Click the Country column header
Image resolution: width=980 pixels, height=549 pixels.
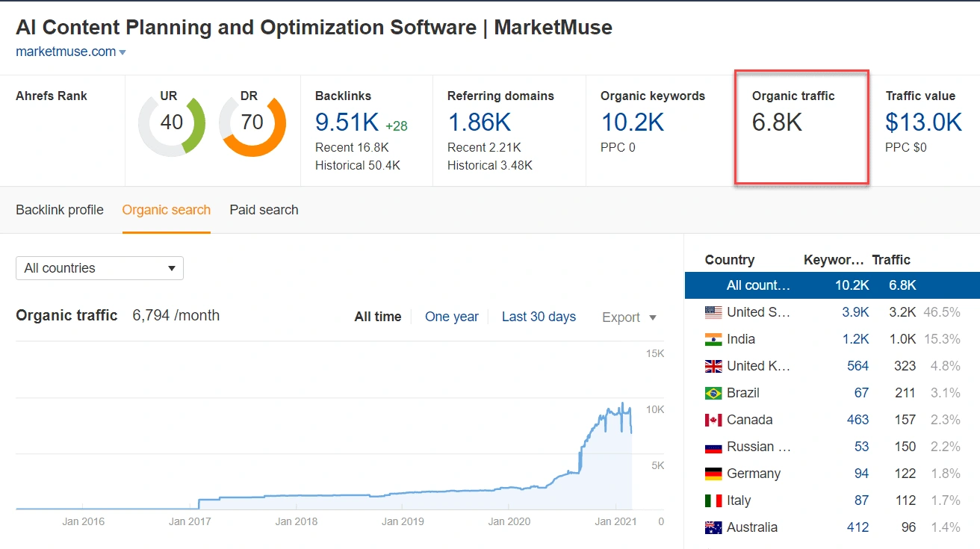tap(730, 260)
